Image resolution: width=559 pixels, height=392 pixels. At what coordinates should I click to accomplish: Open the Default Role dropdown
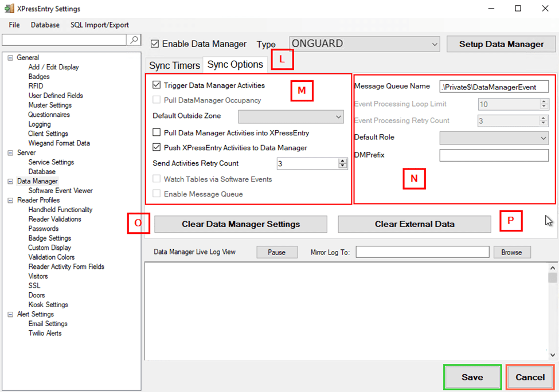(494, 138)
